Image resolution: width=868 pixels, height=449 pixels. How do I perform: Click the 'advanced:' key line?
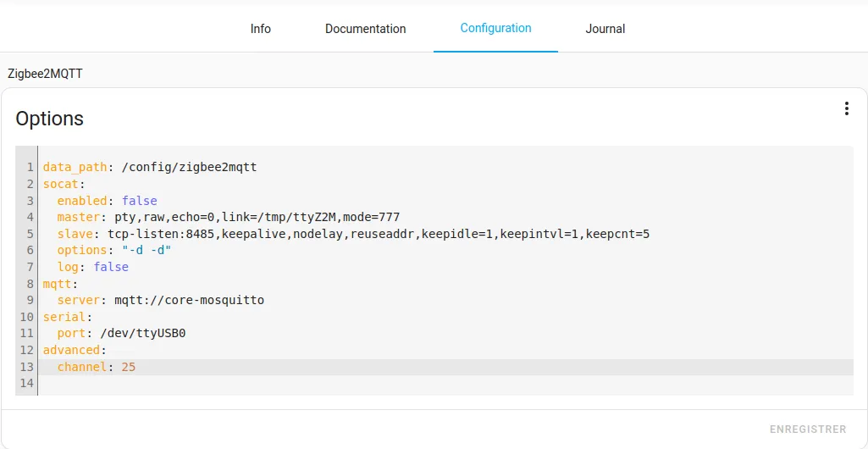pos(75,350)
